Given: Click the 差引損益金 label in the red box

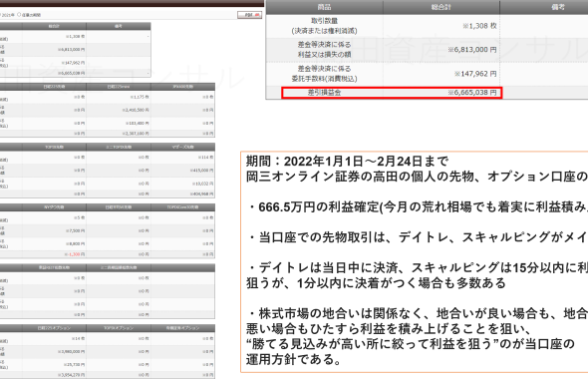Looking at the screenshot, I should [324, 93].
